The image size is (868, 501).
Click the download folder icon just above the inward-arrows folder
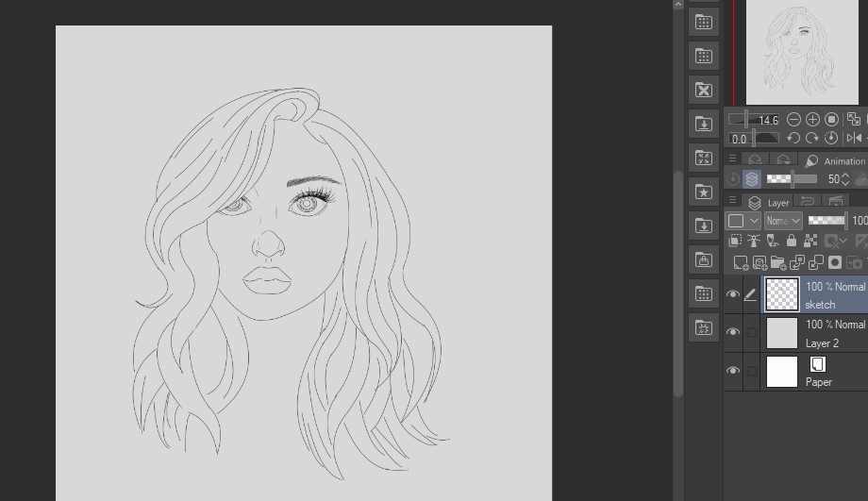704,124
